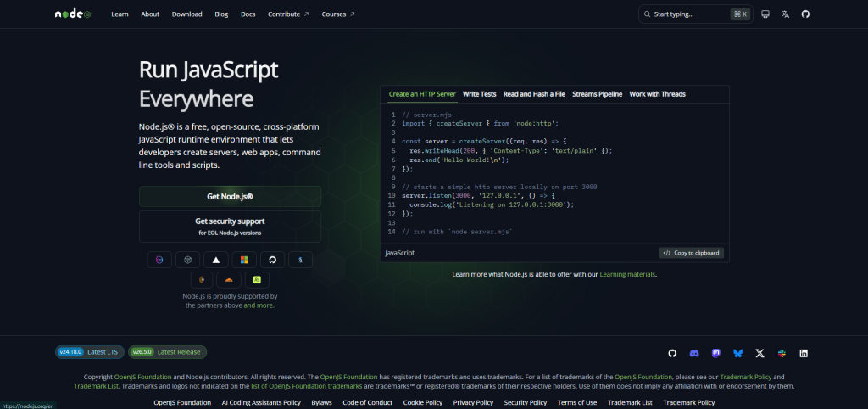Screen dimensions: 868x409
Task: Click the code line 'import { createServer } from 'node:http';'
Action: coord(480,124)
